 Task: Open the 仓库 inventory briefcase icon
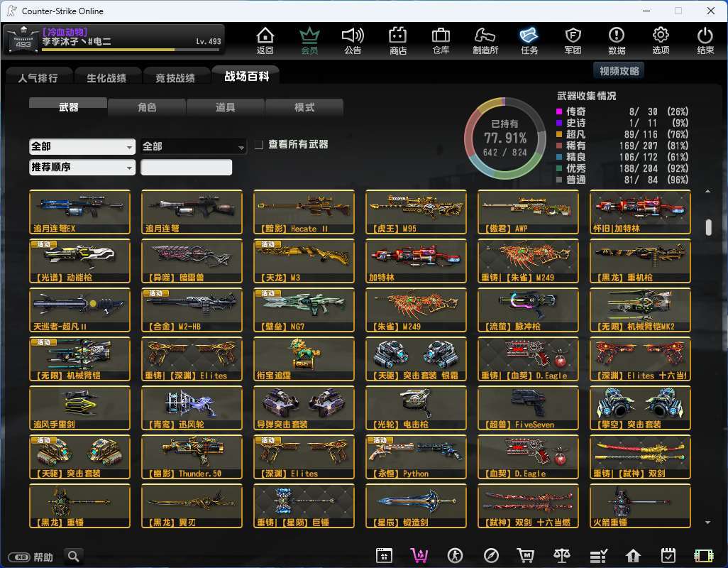441,40
